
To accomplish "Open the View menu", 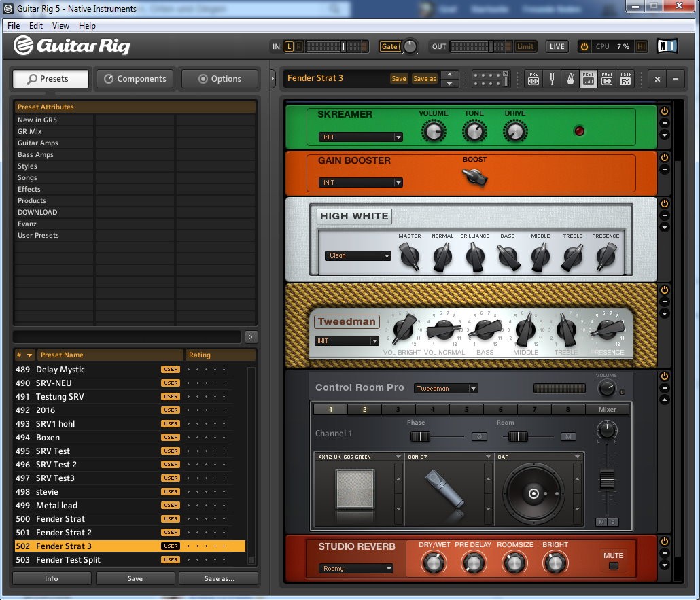I will 60,25.
